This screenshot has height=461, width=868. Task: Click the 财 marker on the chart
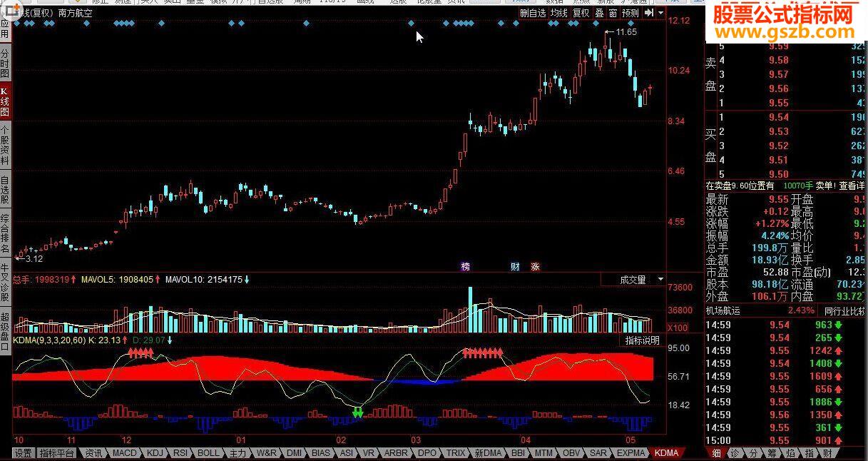click(x=515, y=267)
